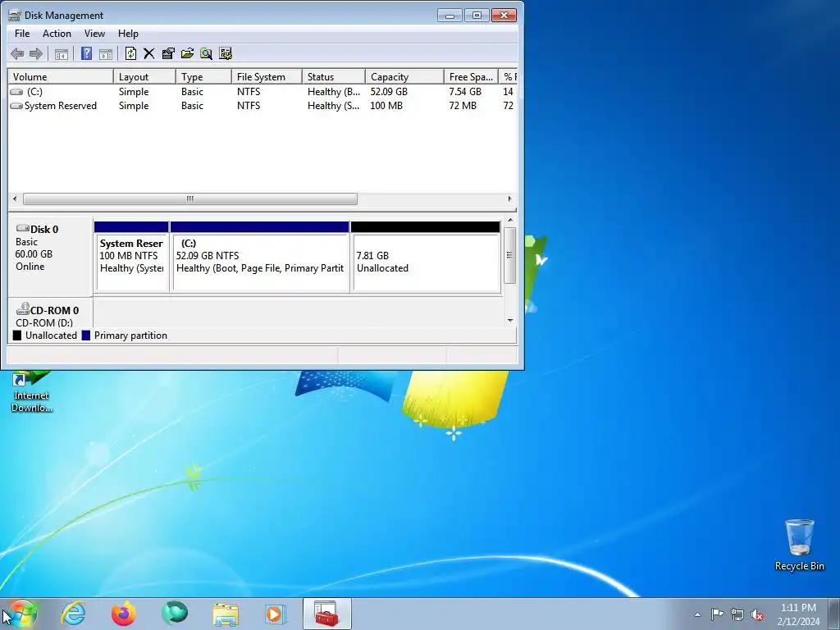Click the Disk Management title bar icon
This screenshot has height=630, width=840.
(x=15, y=15)
